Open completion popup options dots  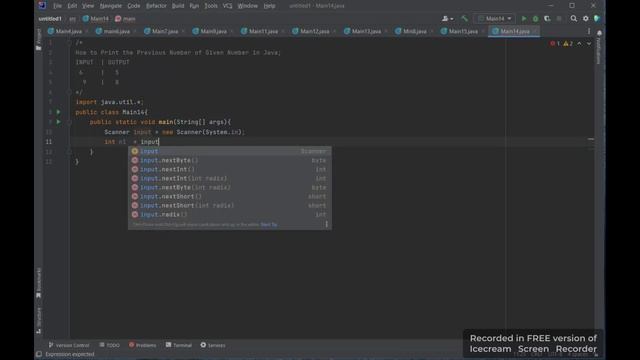[327, 224]
